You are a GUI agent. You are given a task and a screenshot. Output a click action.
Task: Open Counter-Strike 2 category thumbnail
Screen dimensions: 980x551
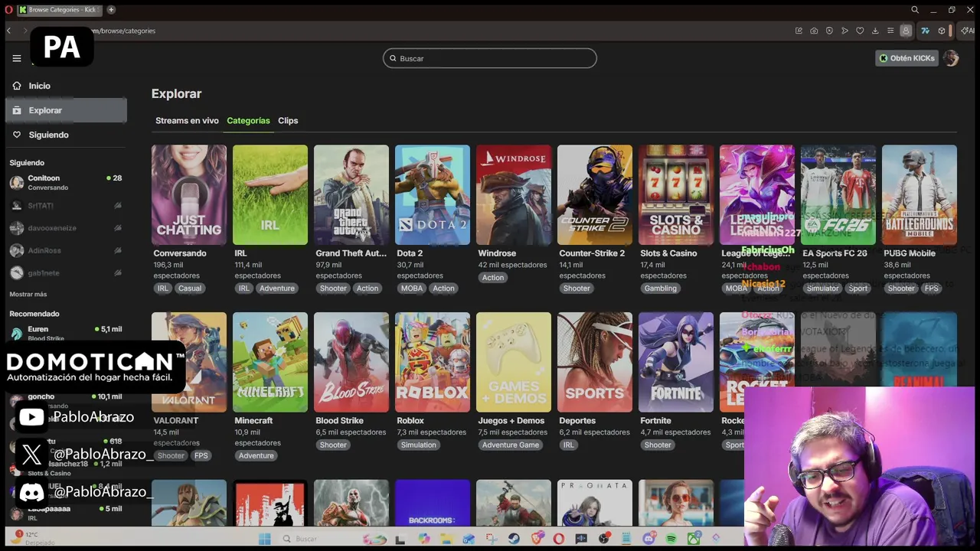coord(595,195)
